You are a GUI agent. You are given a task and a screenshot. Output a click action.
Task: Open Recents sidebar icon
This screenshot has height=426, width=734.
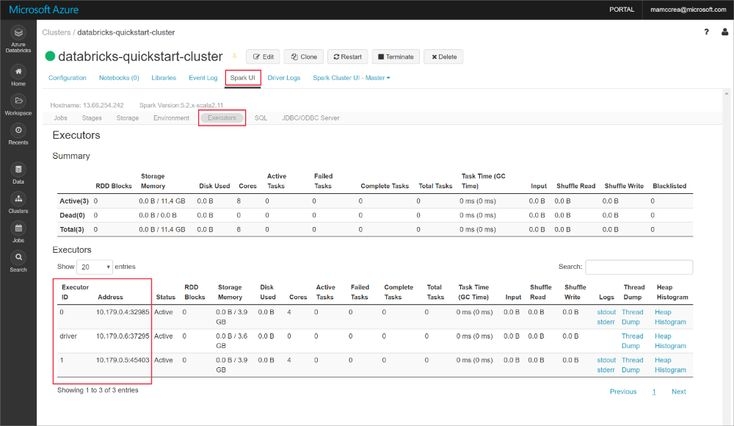point(18,135)
